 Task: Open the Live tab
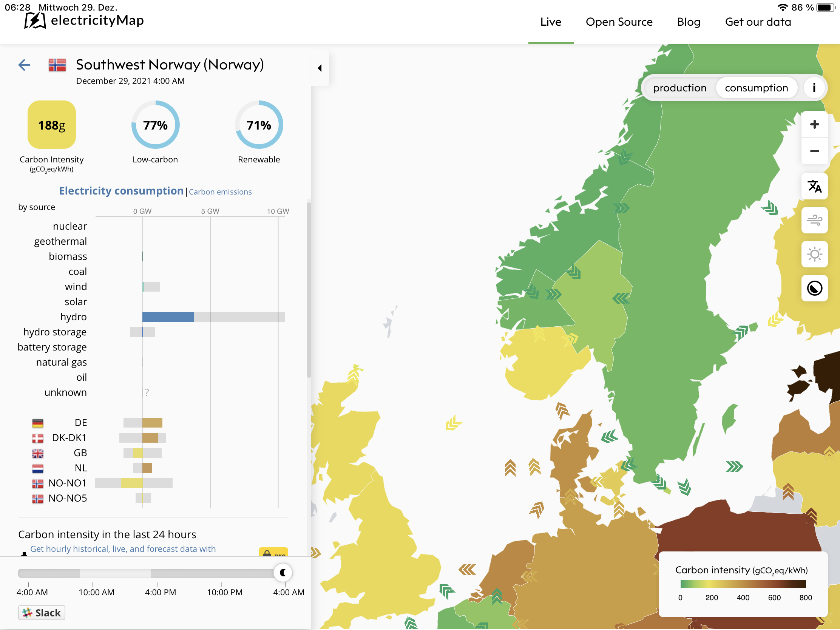tap(551, 22)
